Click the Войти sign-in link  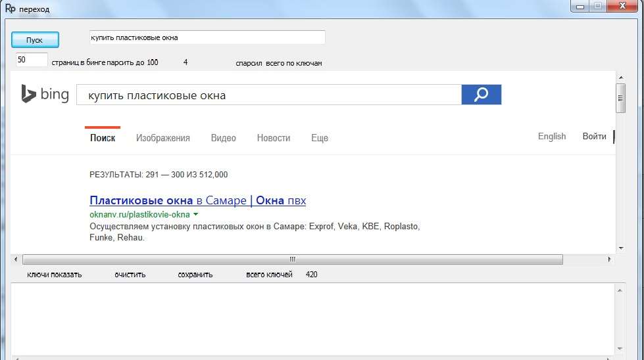(594, 136)
